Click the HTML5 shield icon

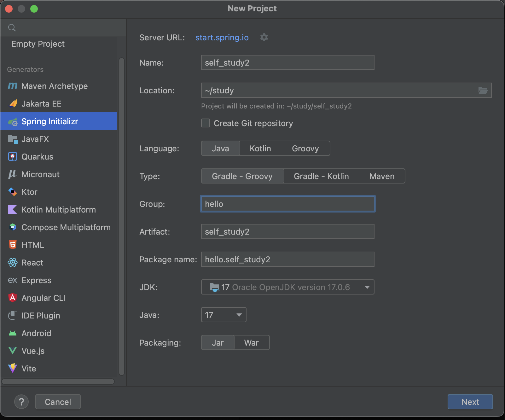(x=13, y=245)
